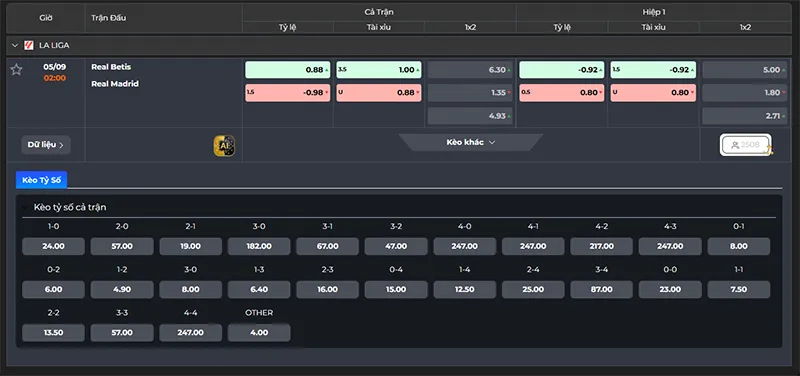Screen dimensions: 800x376
Task: Bet correct score 1-0 at 24.00
Action: (x=54, y=246)
